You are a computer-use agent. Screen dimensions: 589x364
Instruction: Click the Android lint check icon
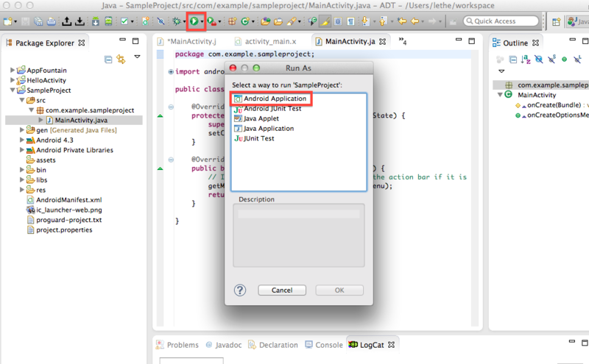point(124,21)
